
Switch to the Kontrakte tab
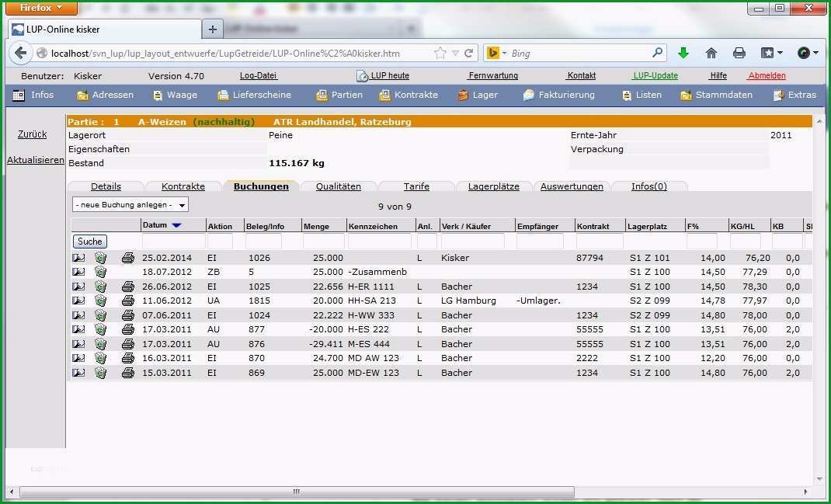click(183, 186)
